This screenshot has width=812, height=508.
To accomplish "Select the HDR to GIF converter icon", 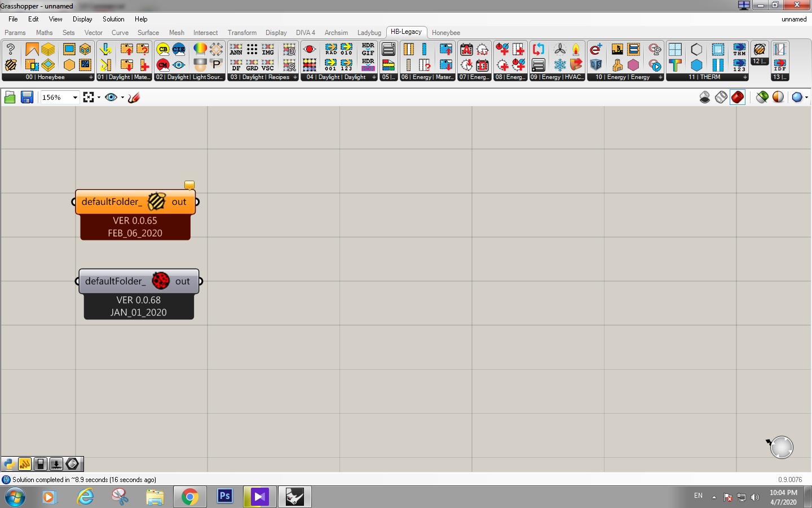I will (x=368, y=49).
